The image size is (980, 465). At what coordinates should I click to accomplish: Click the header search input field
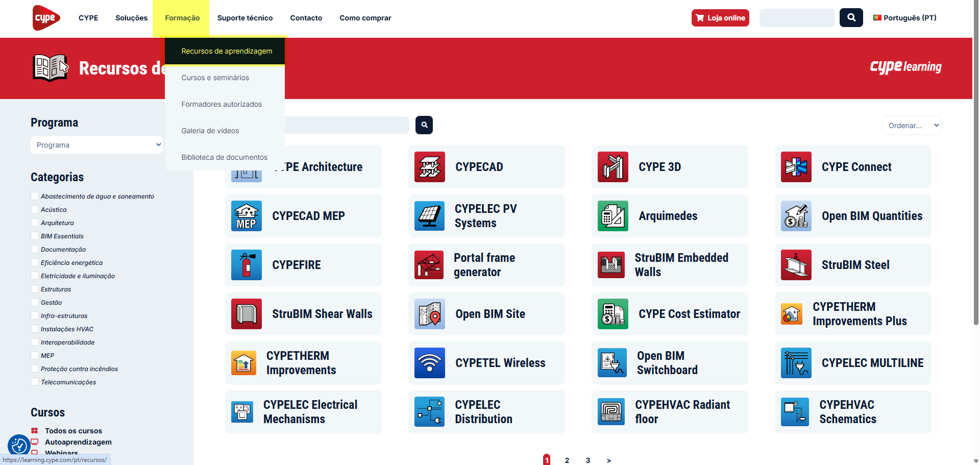(796, 18)
